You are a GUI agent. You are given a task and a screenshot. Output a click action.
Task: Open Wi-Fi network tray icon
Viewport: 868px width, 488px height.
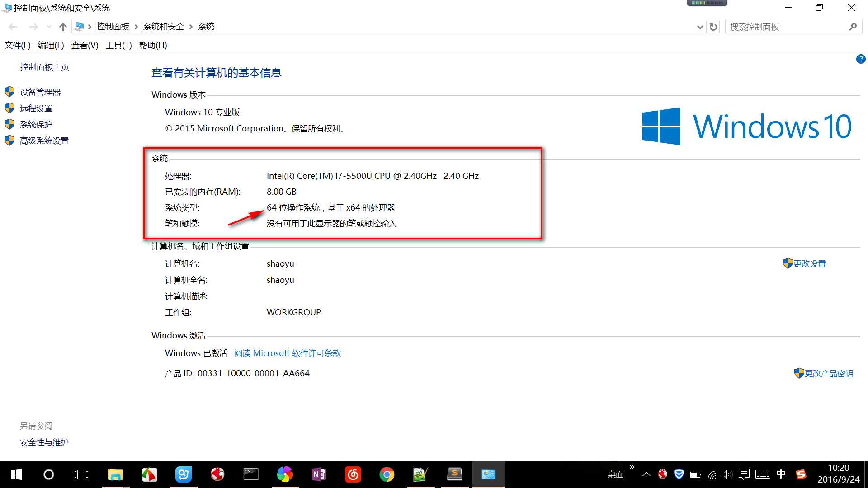point(712,474)
